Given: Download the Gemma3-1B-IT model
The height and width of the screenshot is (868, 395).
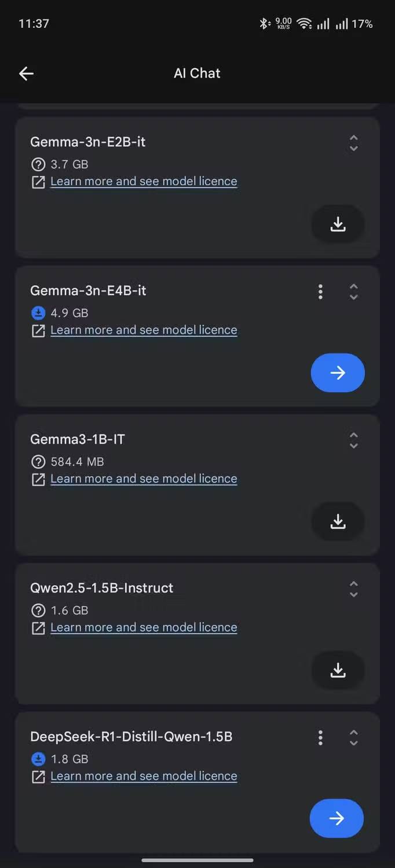Looking at the screenshot, I should (338, 522).
